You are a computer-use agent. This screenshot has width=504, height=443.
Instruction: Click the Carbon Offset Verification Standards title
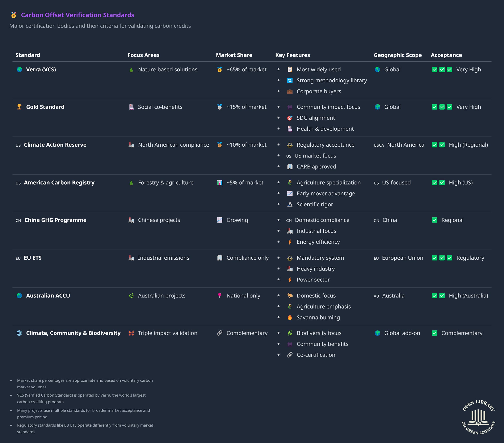tap(77, 15)
